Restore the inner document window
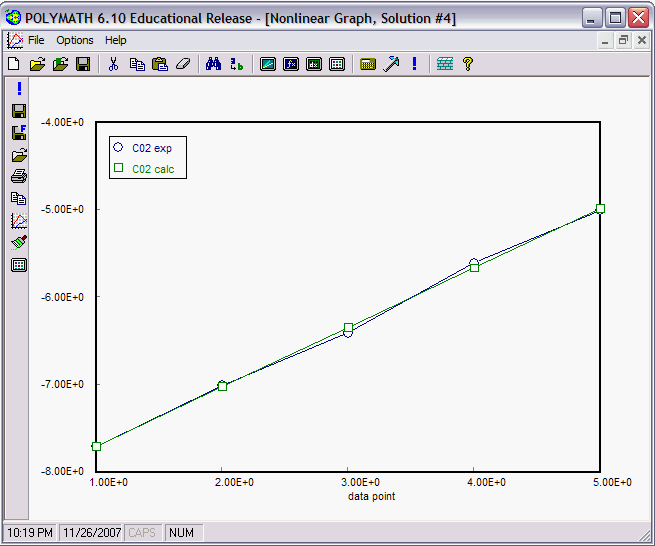Viewport: 655px width, 546px height. (x=623, y=40)
